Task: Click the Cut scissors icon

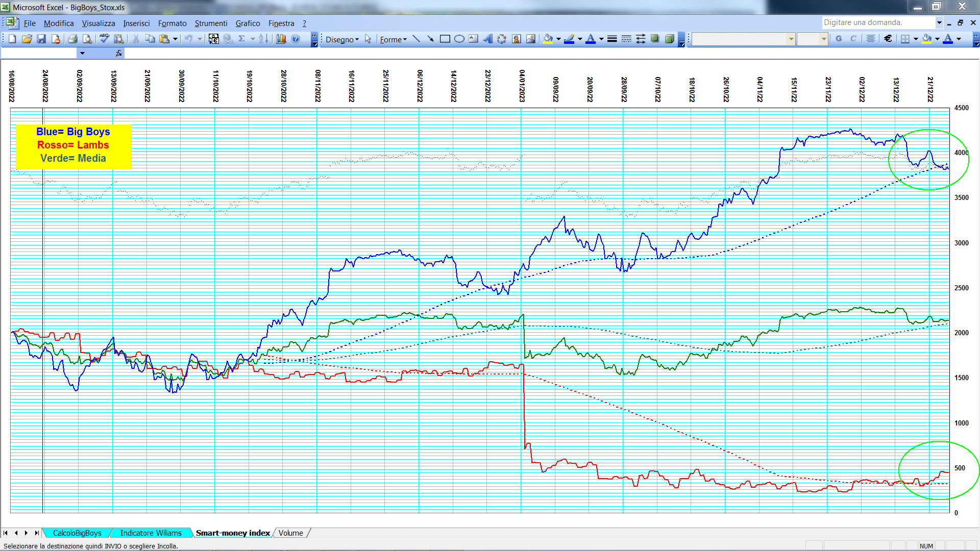Action: tap(136, 39)
